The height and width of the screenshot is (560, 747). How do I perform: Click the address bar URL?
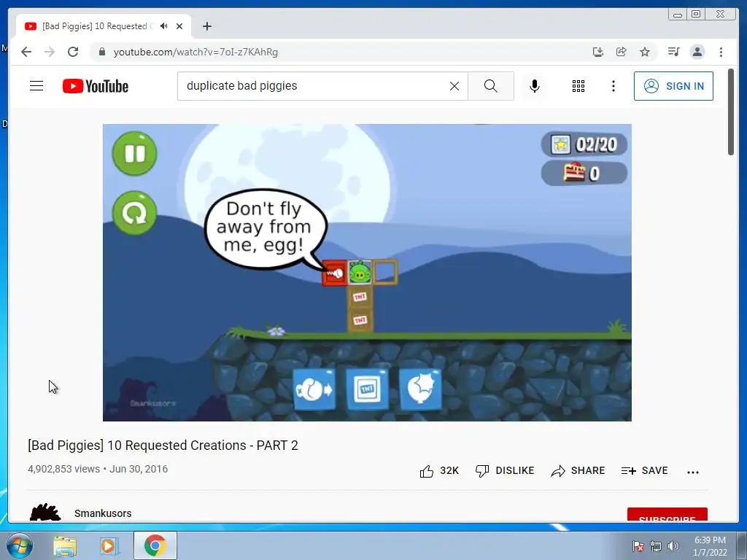pyautogui.click(x=196, y=52)
